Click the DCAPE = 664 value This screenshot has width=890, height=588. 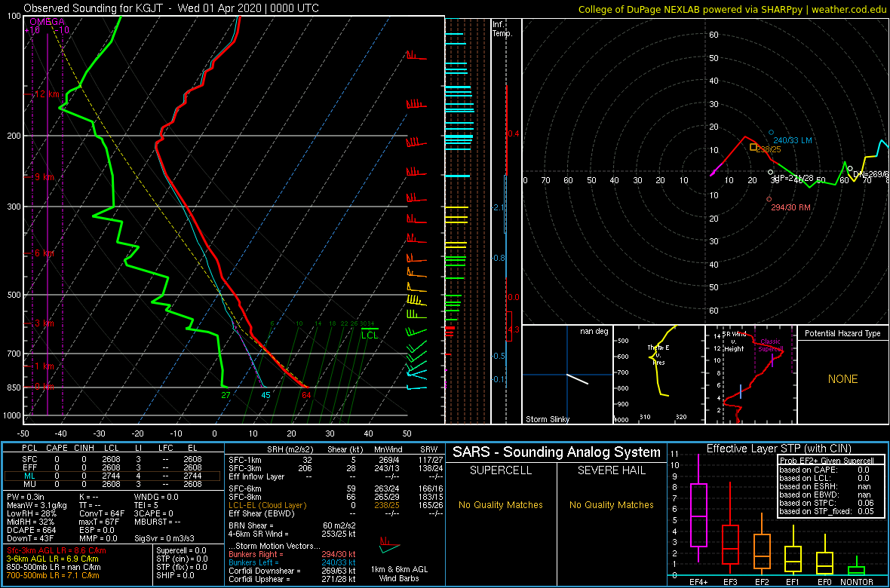coord(31,531)
